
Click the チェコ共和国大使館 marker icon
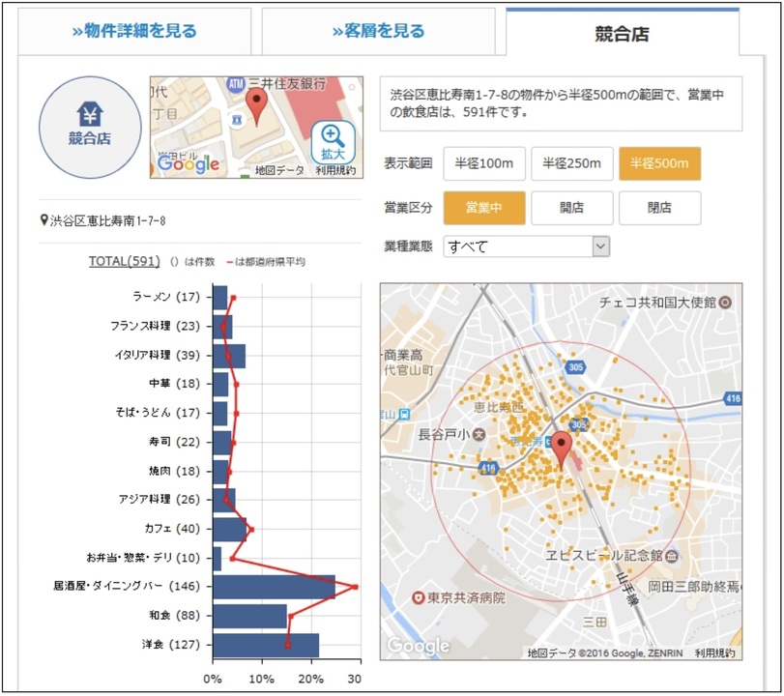click(x=724, y=302)
